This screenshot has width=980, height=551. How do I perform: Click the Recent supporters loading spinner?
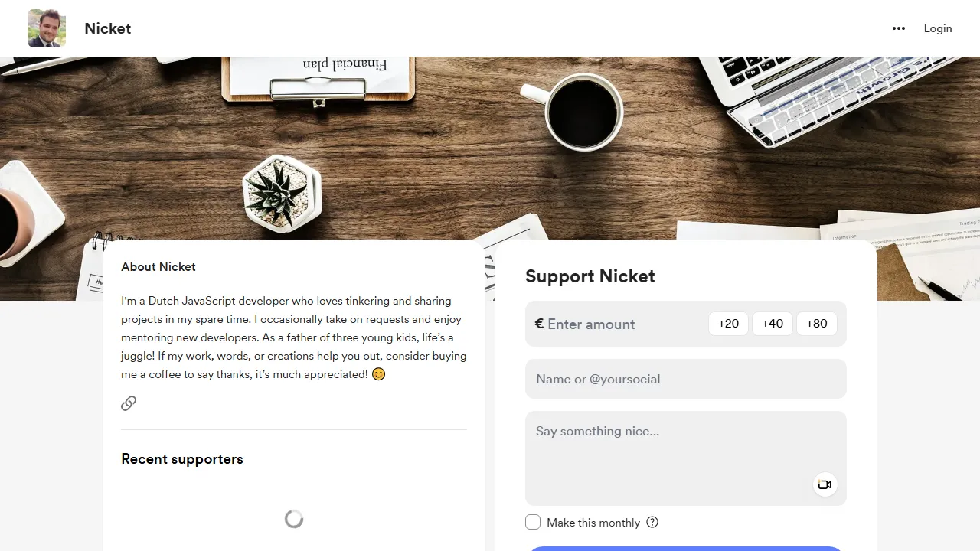point(294,519)
